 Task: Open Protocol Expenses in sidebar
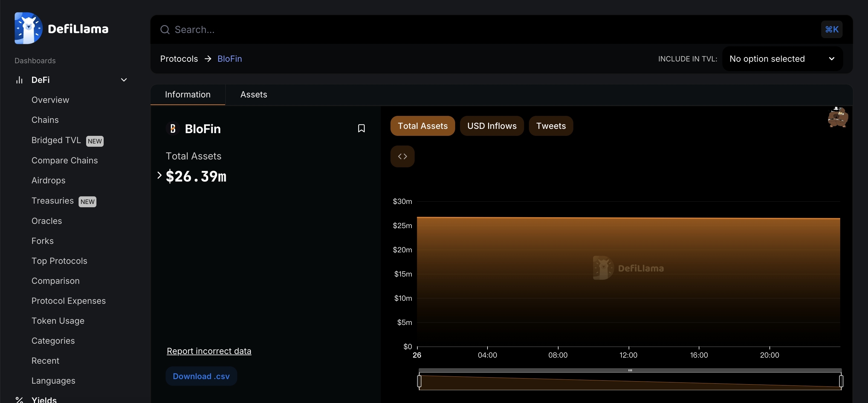click(68, 300)
